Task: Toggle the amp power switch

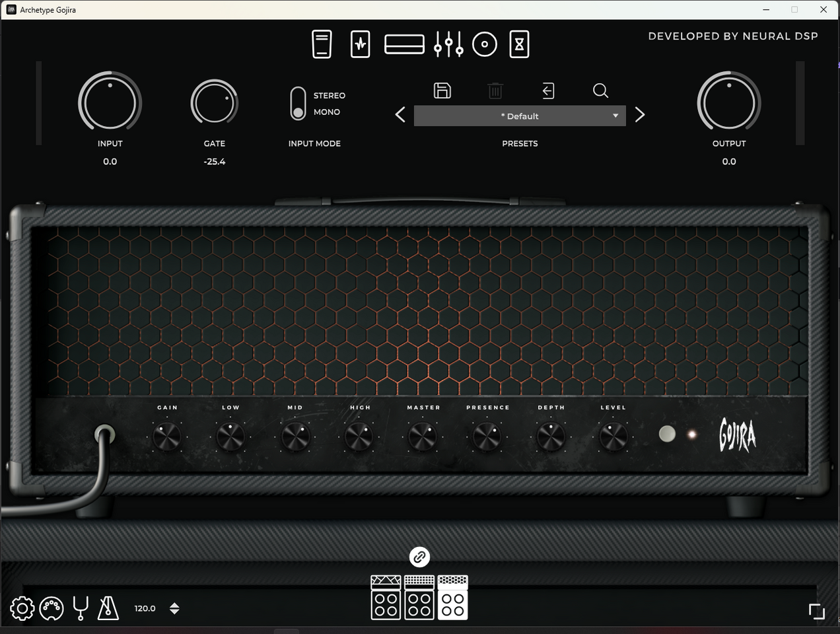Action: 667,434
